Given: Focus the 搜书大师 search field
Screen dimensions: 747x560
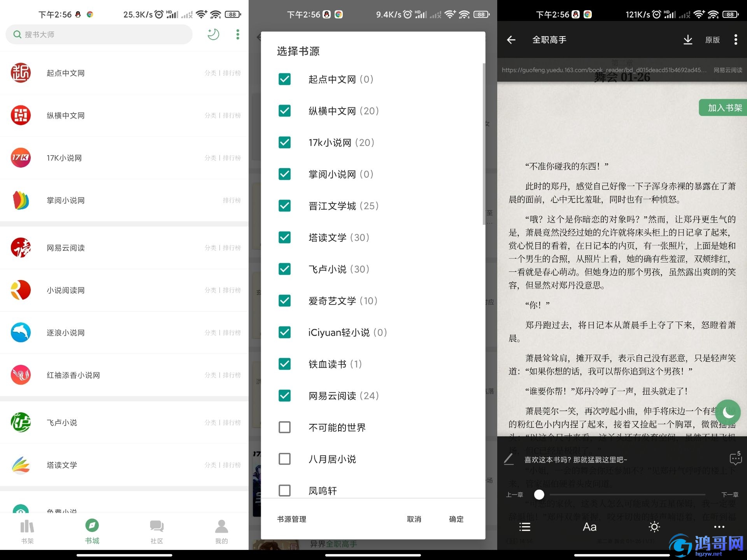Looking at the screenshot, I should [x=99, y=34].
